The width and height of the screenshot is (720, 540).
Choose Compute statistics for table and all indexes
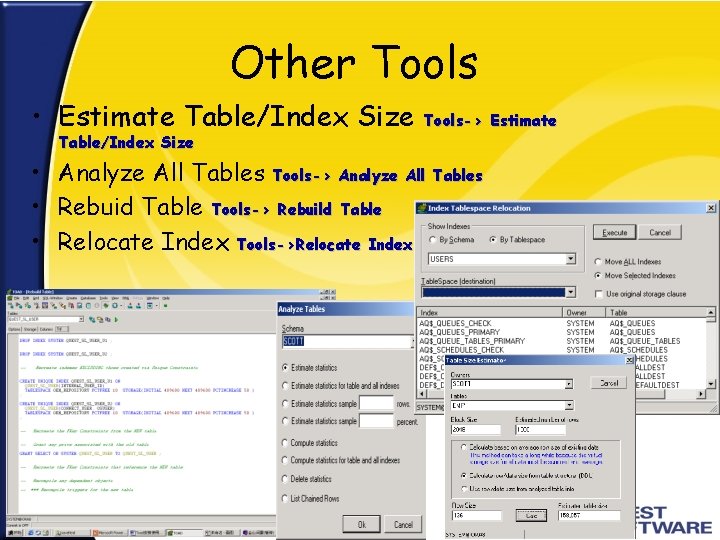tap(285, 460)
